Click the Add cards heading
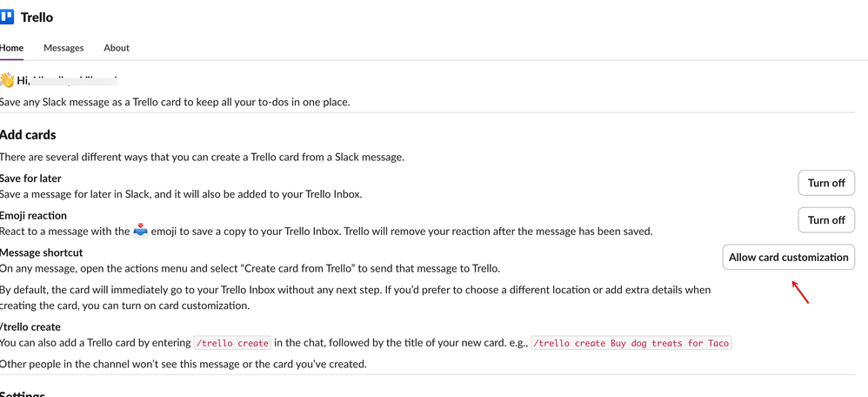The width and height of the screenshot is (868, 397). point(28,135)
